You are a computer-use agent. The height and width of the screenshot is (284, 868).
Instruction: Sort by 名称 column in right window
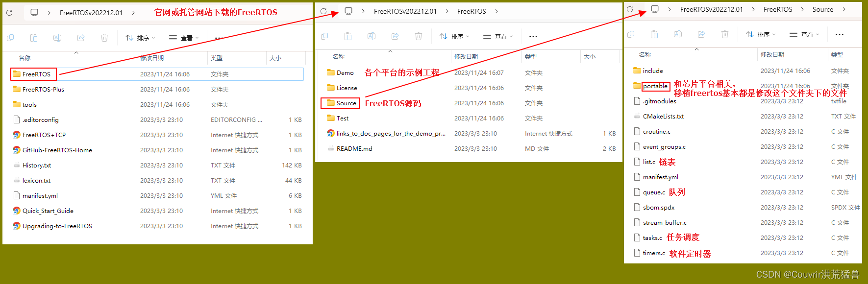(x=645, y=54)
